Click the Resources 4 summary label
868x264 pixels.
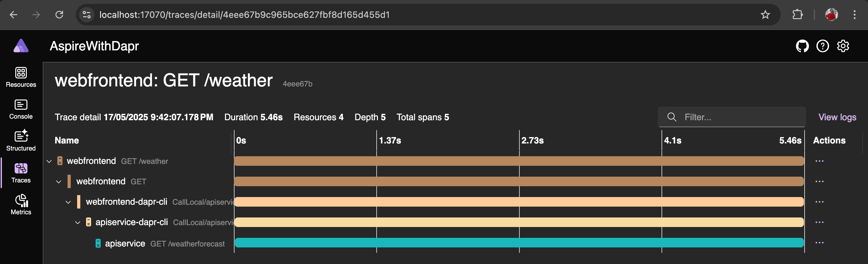(x=318, y=117)
